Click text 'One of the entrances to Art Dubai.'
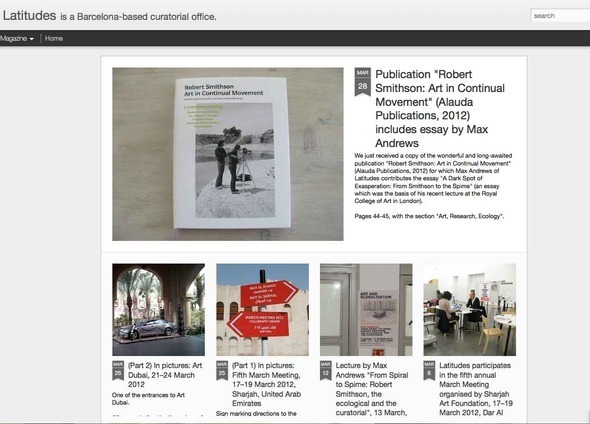590x424 pixels. point(148,399)
